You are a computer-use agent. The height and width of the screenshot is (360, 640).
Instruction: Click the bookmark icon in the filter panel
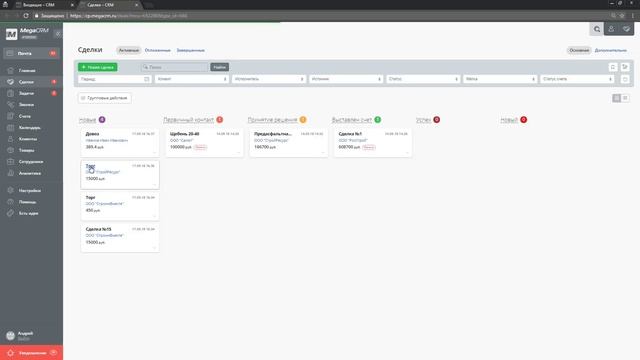[613, 67]
